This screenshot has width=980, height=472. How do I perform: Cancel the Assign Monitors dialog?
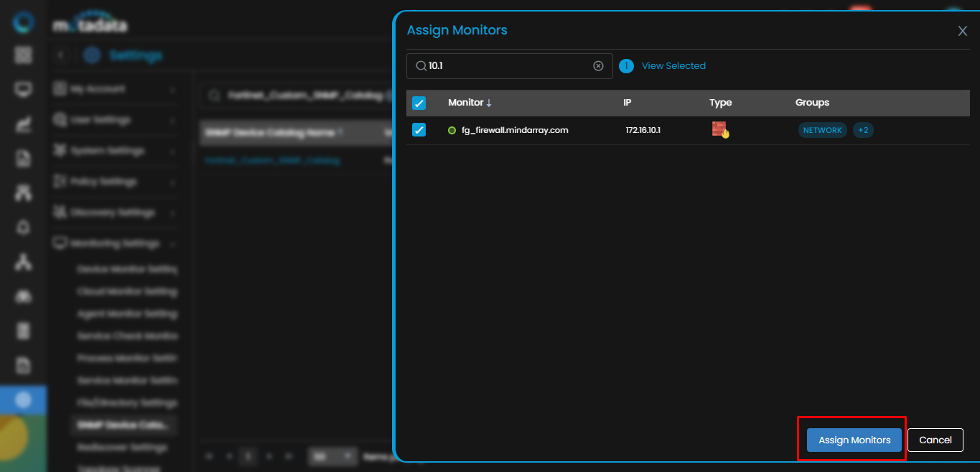[935, 440]
